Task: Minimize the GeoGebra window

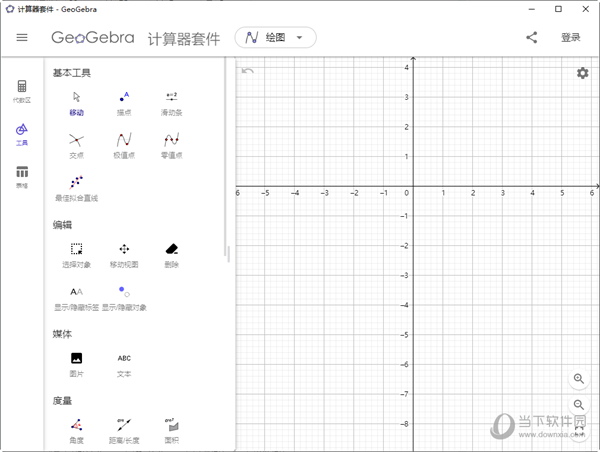Action: [532, 9]
